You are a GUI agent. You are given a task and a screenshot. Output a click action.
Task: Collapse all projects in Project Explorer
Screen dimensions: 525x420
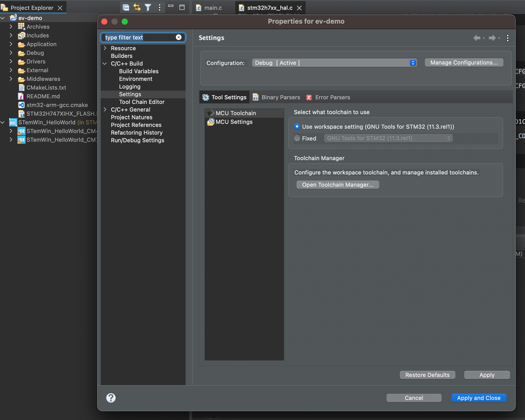point(125,7)
